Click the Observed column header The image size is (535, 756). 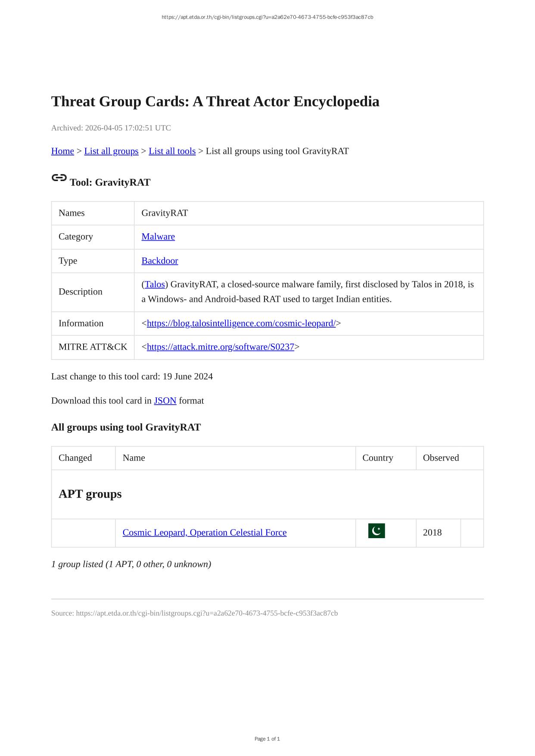441,458
